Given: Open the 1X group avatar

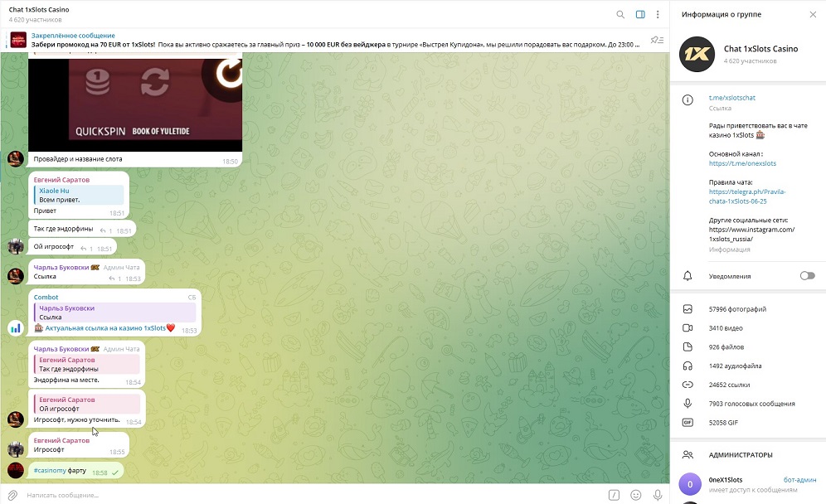Looking at the screenshot, I should [697, 54].
